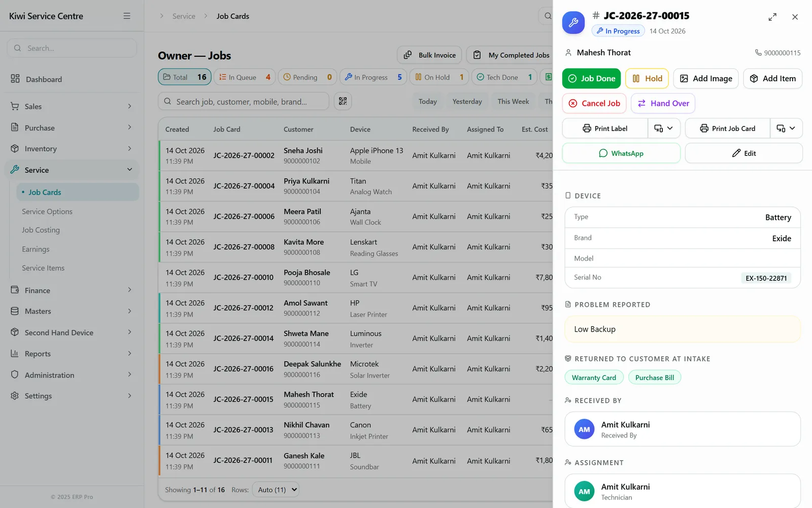Viewport: 812px width, 508px height.
Task: Mark job as Job Done
Action: click(x=591, y=79)
